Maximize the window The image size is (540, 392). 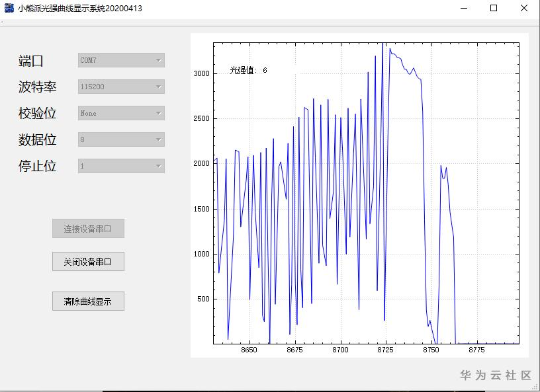494,8
